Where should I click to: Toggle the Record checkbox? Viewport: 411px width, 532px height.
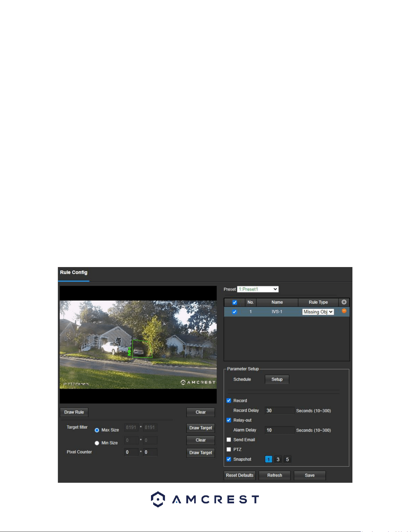click(229, 401)
